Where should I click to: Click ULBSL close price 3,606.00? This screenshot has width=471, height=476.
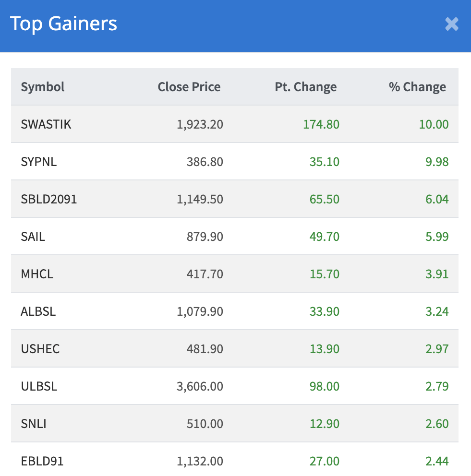200,386
